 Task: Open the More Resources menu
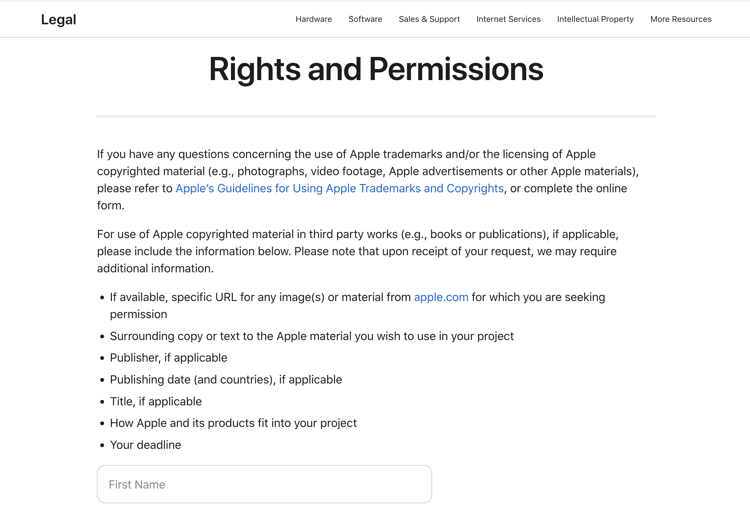point(680,19)
